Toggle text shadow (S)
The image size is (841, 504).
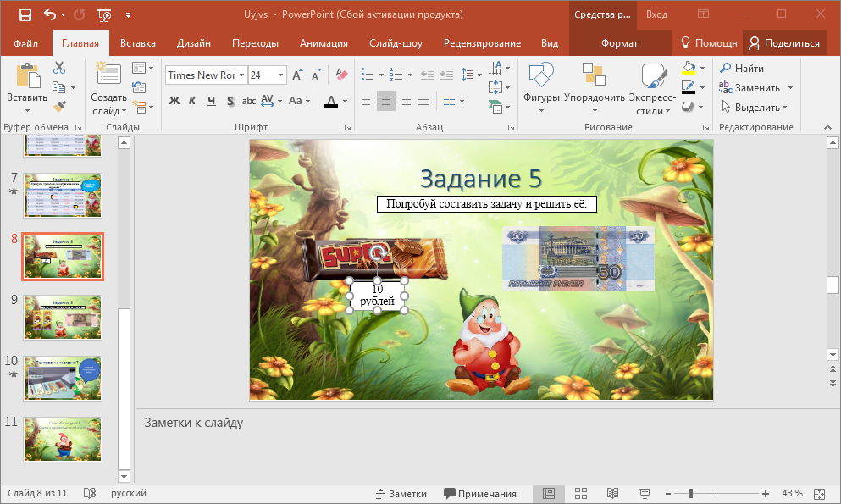230,100
